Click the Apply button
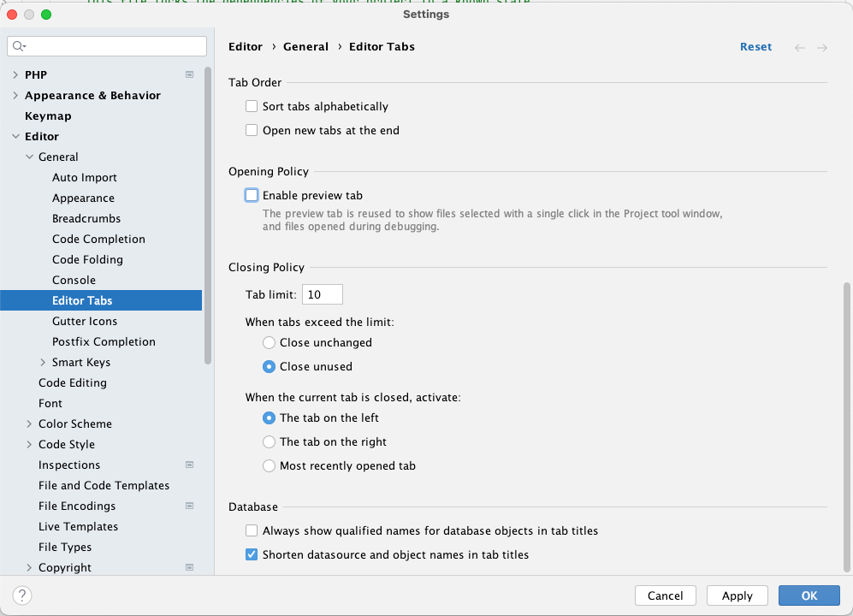The width and height of the screenshot is (853, 616). (737, 595)
